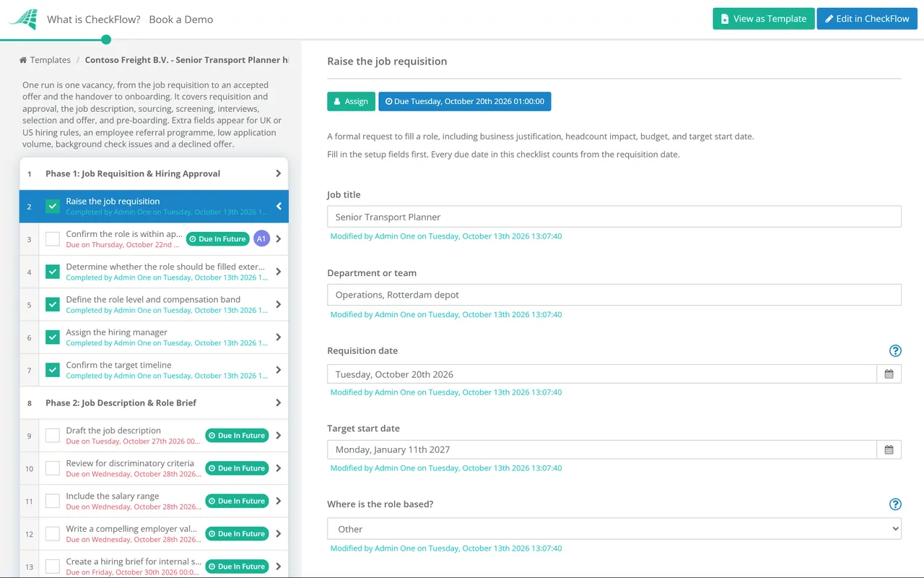Click the A1 assignee avatar badge
The width and height of the screenshot is (924, 578).
click(261, 239)
